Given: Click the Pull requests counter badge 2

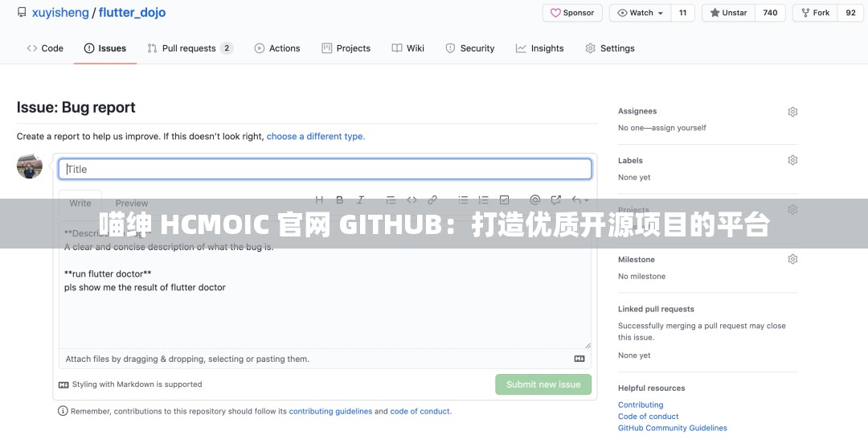Looking at the screenshot, I should [x=227, y=48].
